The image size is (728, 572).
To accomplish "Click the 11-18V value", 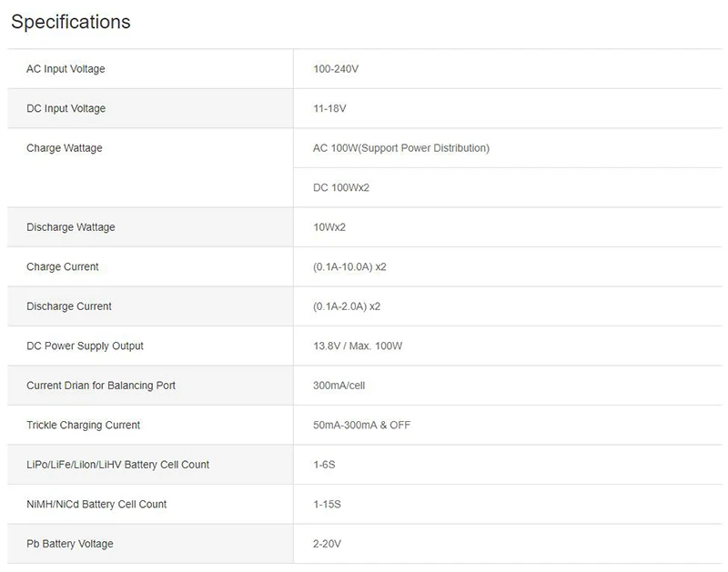I will pyautogui.click(x=329, y=108).
